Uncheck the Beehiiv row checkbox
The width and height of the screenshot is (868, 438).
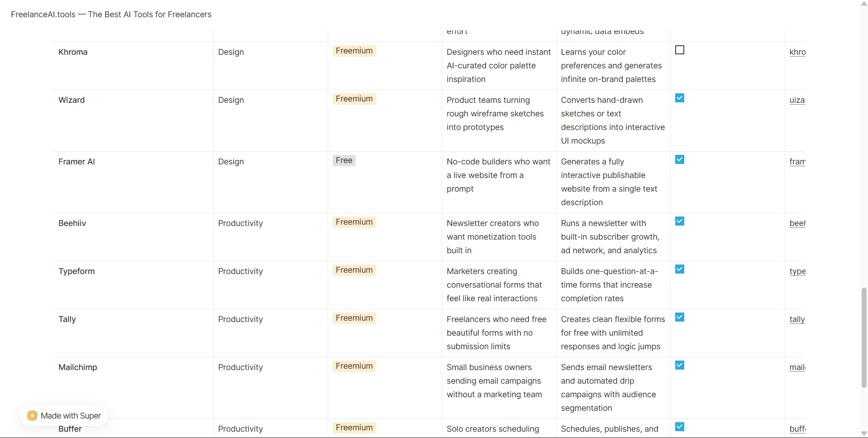(680, 221)
